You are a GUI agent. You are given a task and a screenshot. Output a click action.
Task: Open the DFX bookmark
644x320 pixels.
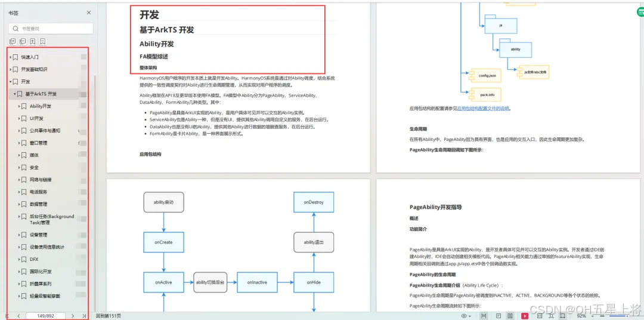34,260
